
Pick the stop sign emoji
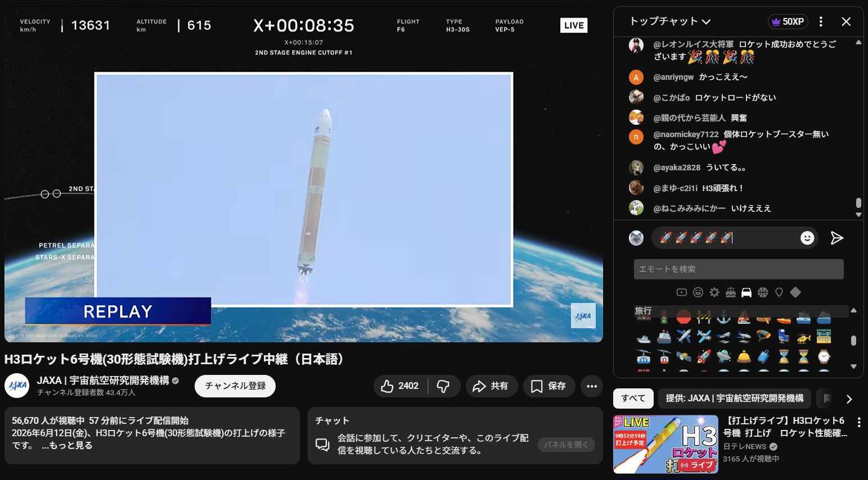point(683,318)
